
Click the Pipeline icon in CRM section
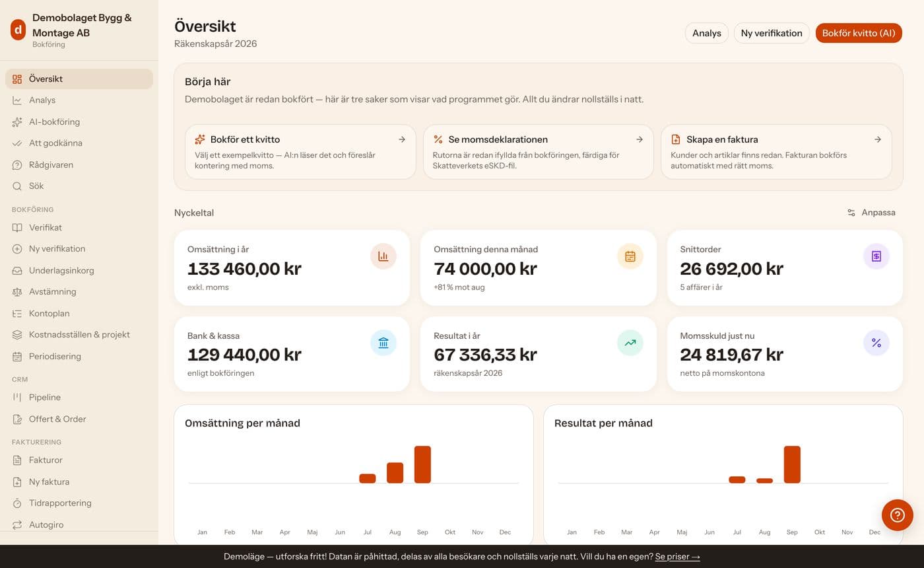click(x=17, y=398)
